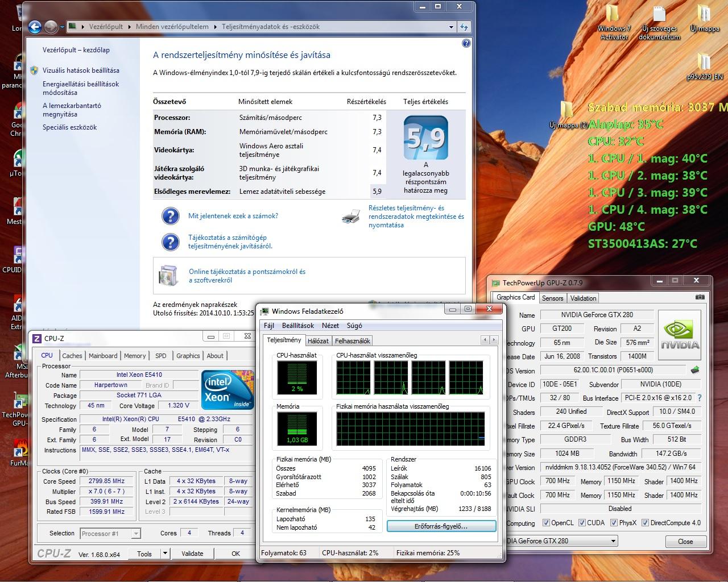Switch to the Sensors tab in GPU-Z
The height and width of the screenshot is (582, 728).
(552, 298)
